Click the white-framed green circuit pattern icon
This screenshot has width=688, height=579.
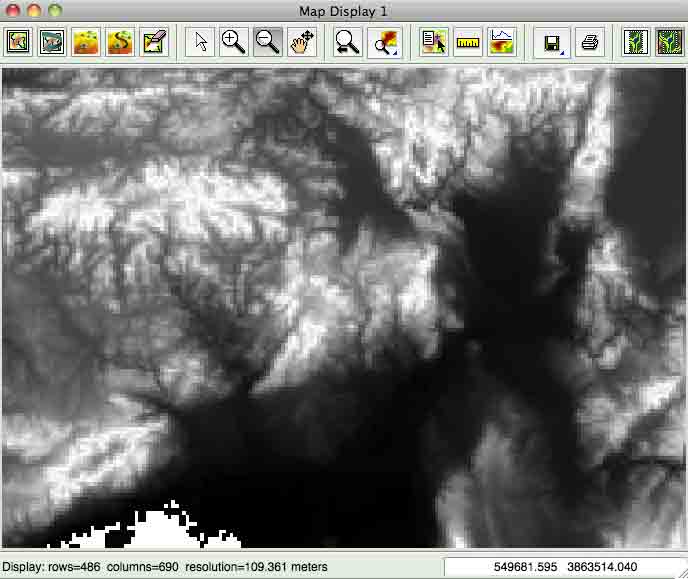(635, 42)
